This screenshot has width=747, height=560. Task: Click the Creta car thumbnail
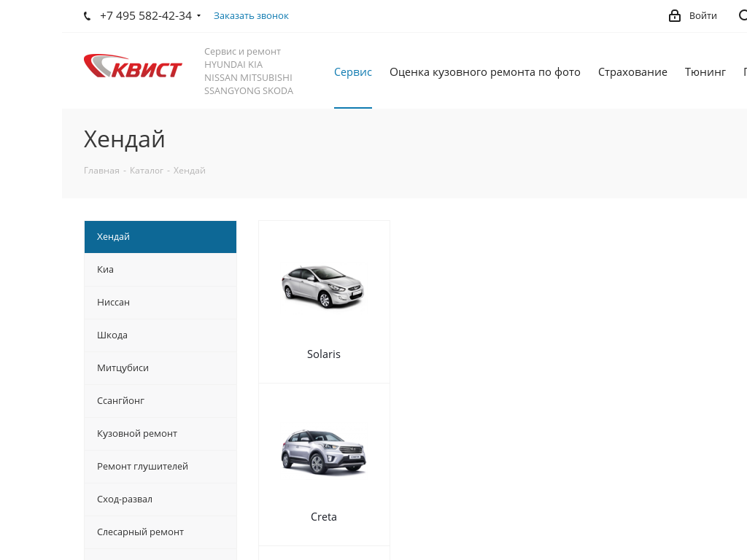click(x=323, y=451)
